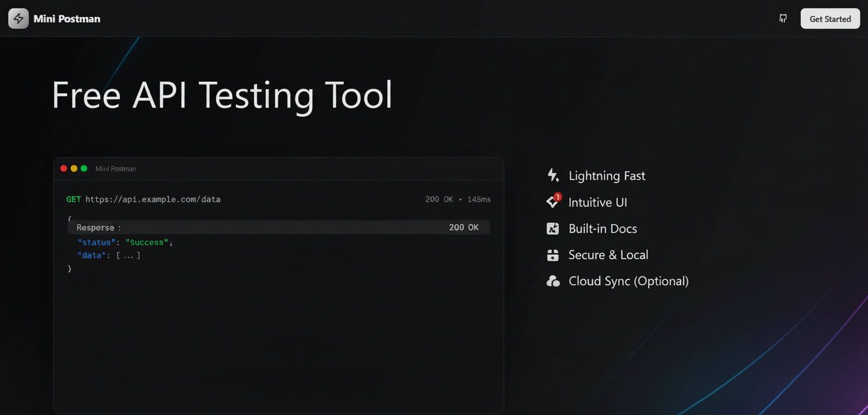Screen dimensions: 868x415
Task: Click the Get Started button
Action: point(830,18)
